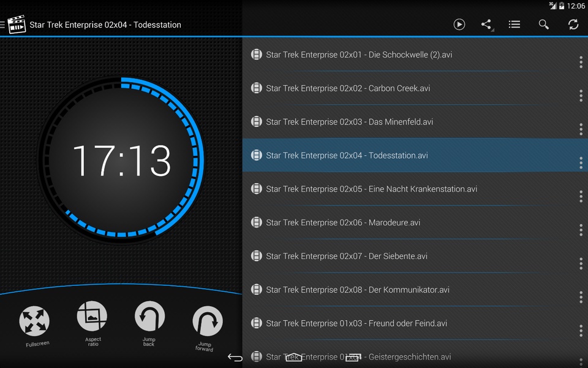Tap Jump forward button
Image resolution: width=588 pixels, height=368 pixels.
pyautogui.click(x=208, y=321)
